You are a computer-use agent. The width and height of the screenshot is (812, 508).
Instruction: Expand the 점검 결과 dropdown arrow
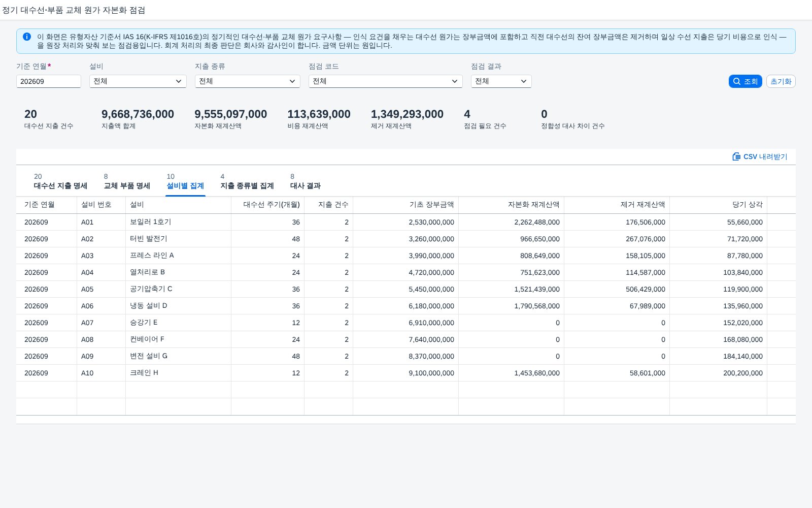(x=524, y=81)
